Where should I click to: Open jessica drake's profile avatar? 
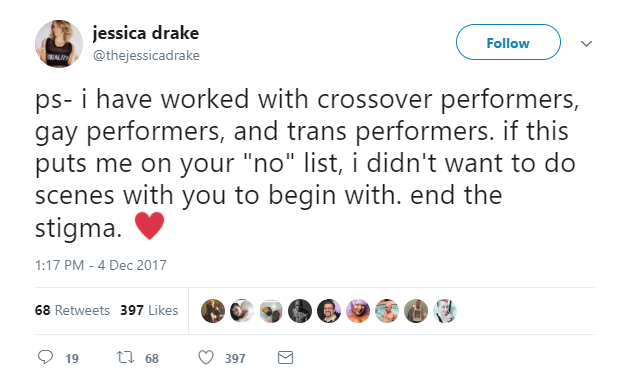(x=59, y=44)
